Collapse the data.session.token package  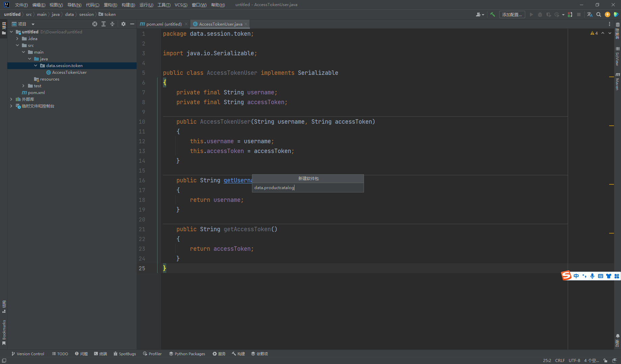tap(35, 66)
